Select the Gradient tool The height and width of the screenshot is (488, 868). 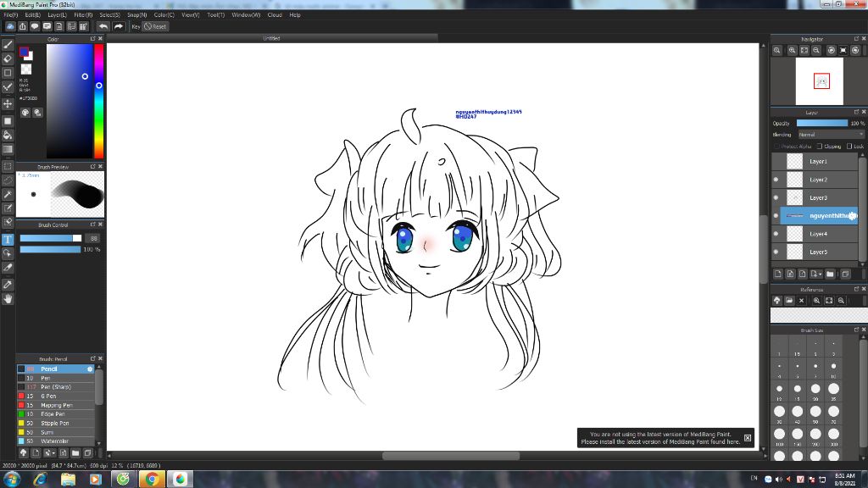pos(8,149)
